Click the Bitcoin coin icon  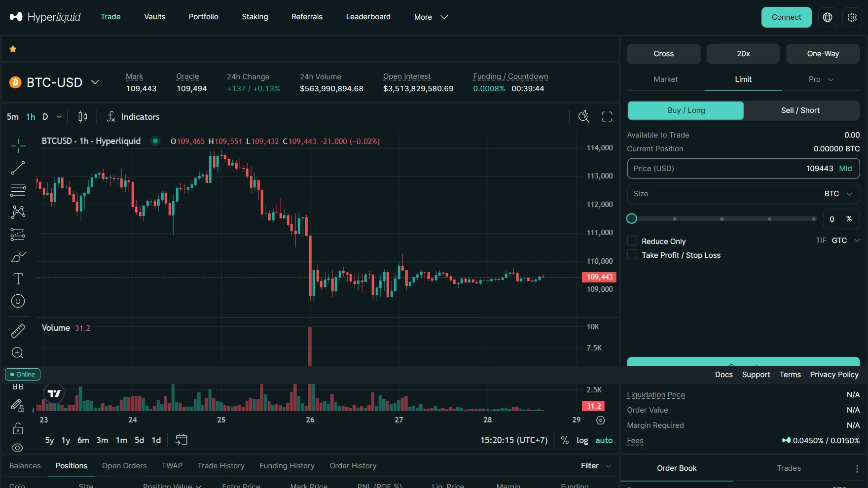click(x=15, y=82)
